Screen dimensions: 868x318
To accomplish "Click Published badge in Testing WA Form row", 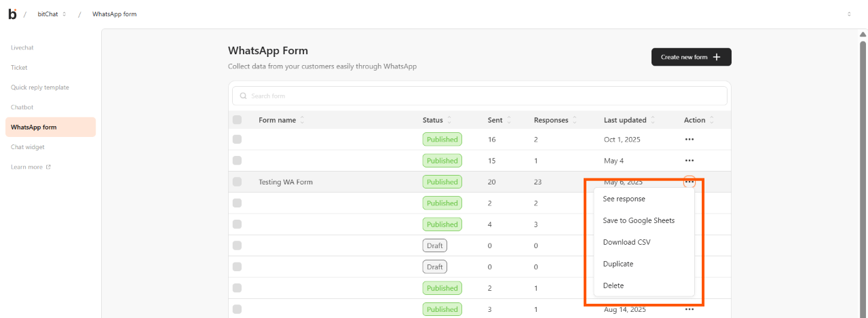I will point(442,182).
